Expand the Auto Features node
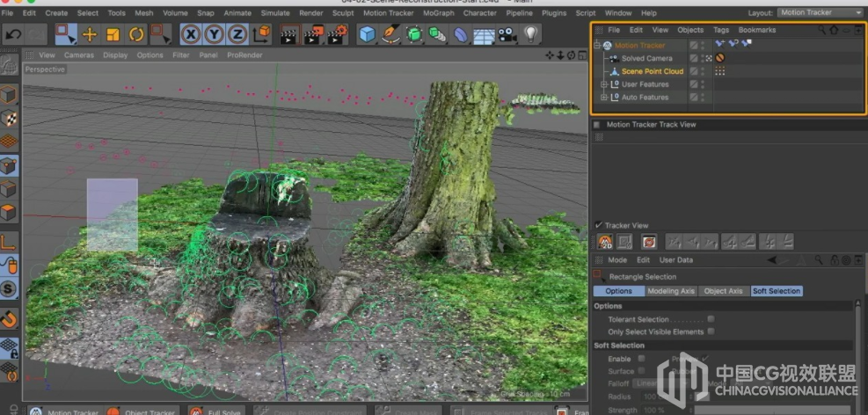The height and width of the screenshot is (415, 868). (x=604, y=98)
